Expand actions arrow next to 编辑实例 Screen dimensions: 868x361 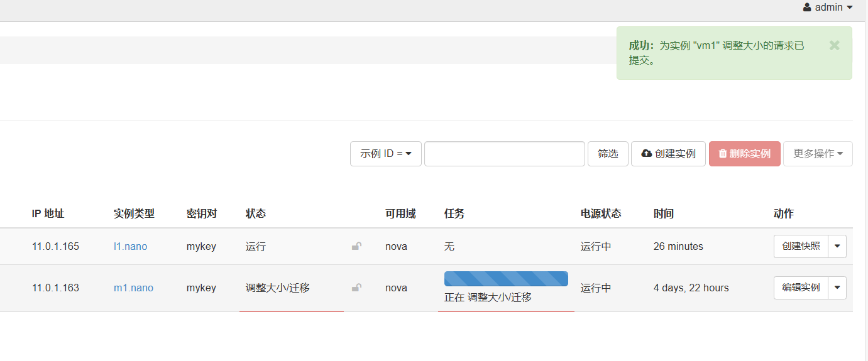837,288
